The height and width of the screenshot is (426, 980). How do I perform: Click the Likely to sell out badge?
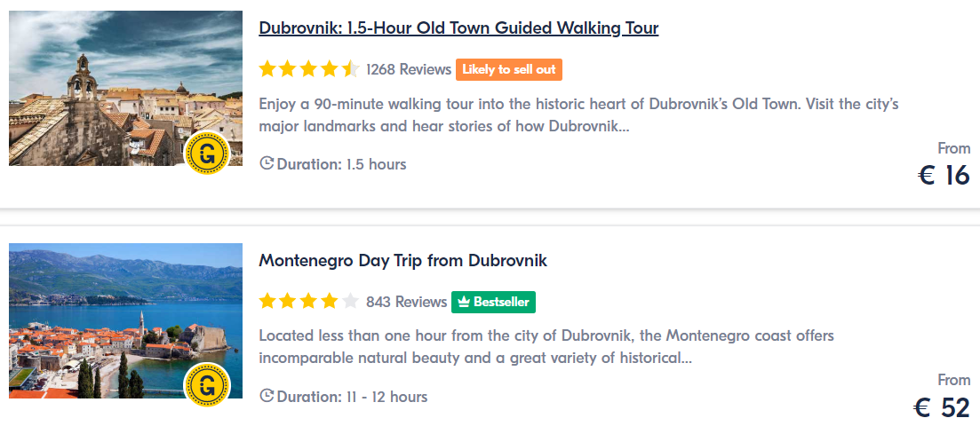point(509,69)
